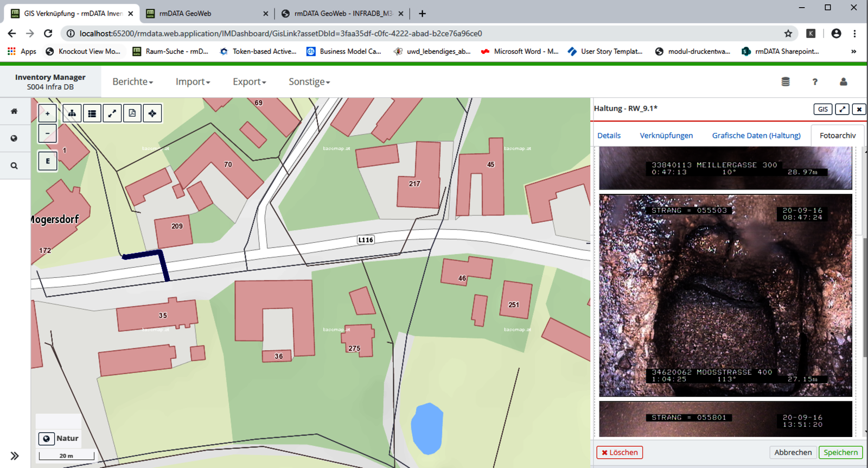
Task: Switch to the Verknüpfungen tab
Action: [x=666, y=136]
